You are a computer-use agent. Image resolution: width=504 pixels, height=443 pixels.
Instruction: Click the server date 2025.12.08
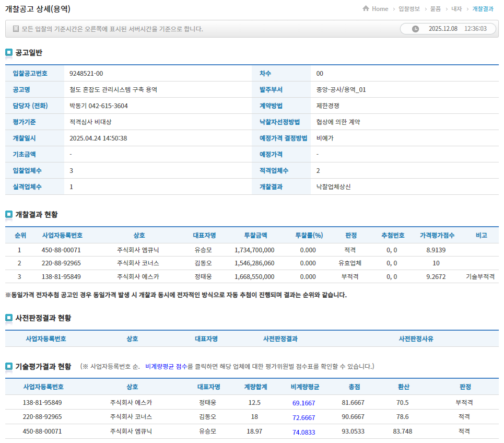[443, 29]
